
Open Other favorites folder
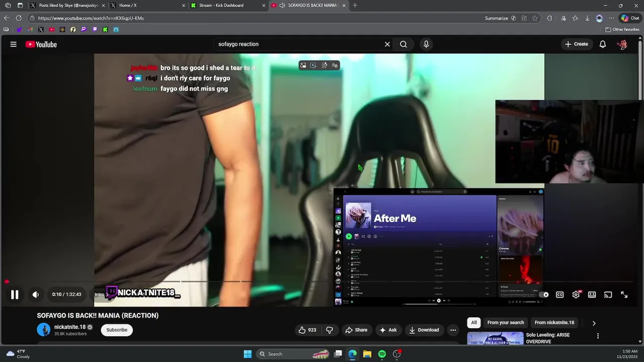(x=622, y=30)
